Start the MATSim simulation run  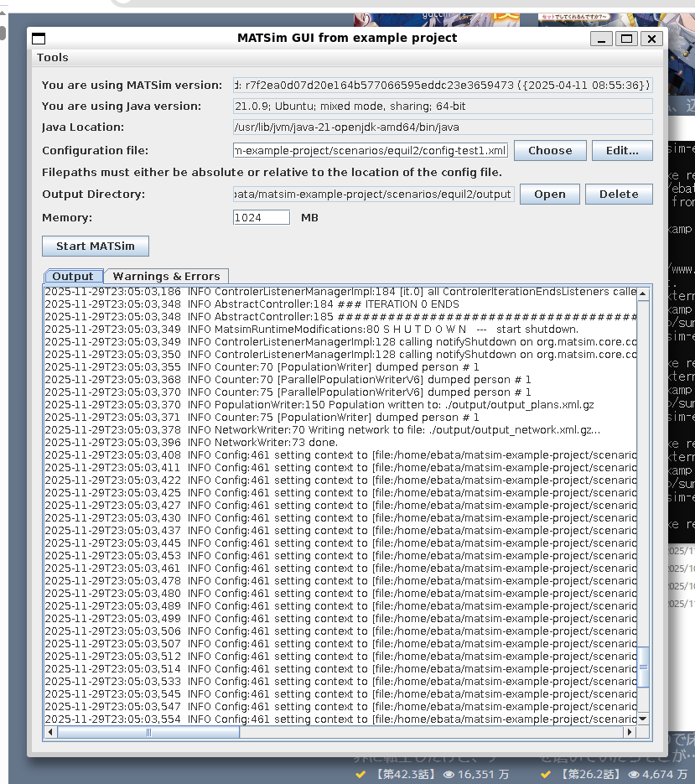click(95, 247)
